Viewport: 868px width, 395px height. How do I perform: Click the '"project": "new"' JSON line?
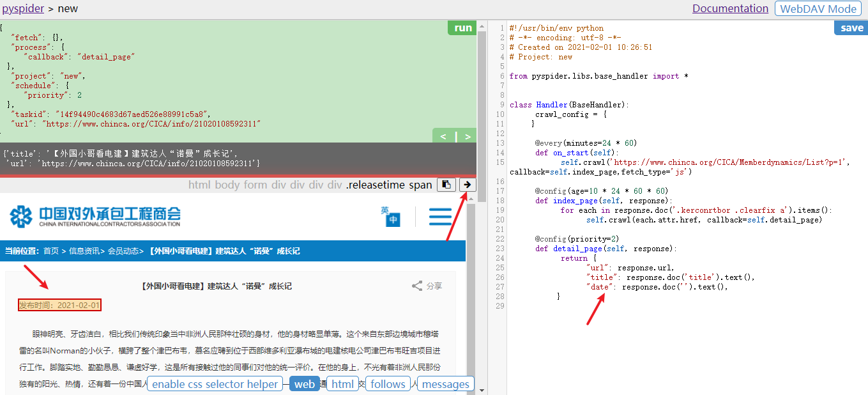click(49, 76)
